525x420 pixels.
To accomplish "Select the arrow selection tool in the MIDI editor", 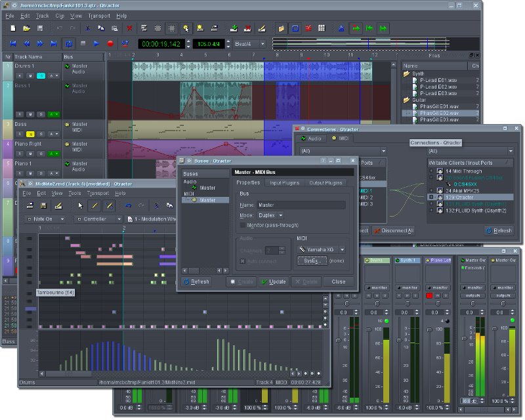I will click(79, 207).
